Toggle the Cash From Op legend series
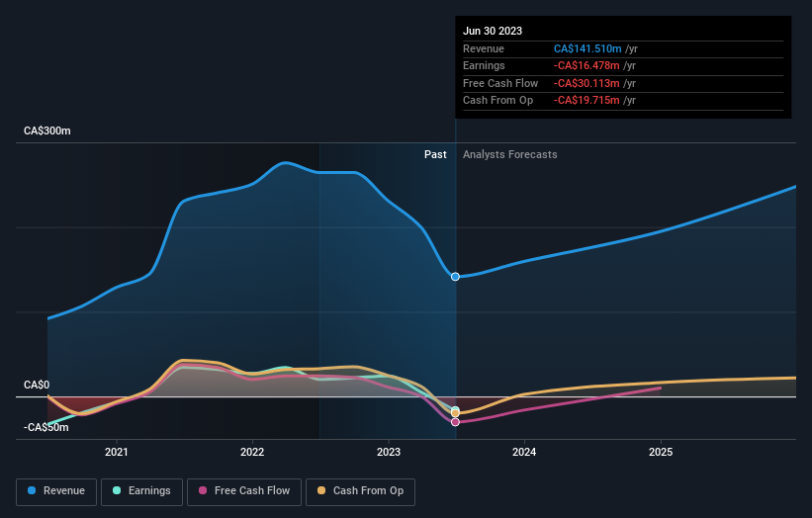 pos(360,491)
